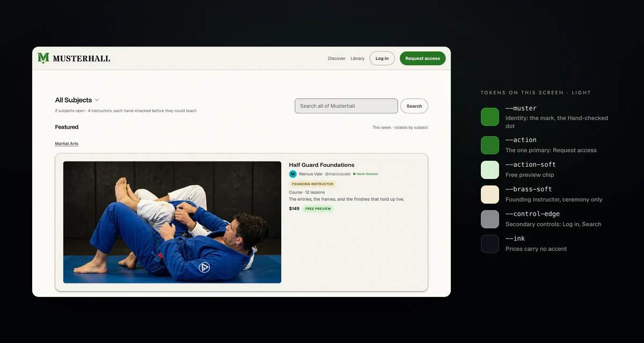Click the --ink color swatch
644x343 pixels.
click(490, 244)
